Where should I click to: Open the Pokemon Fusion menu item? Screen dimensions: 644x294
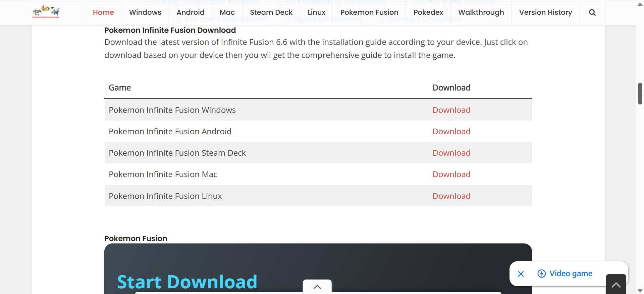pos(369,12)
